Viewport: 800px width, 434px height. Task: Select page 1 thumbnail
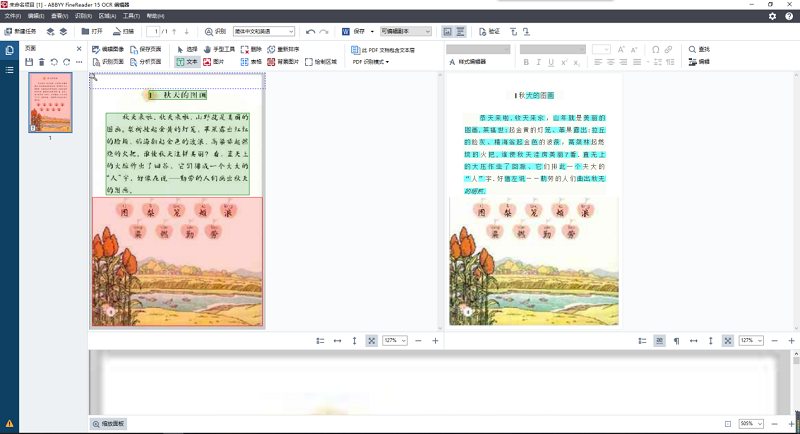click(x=50, y=103)
